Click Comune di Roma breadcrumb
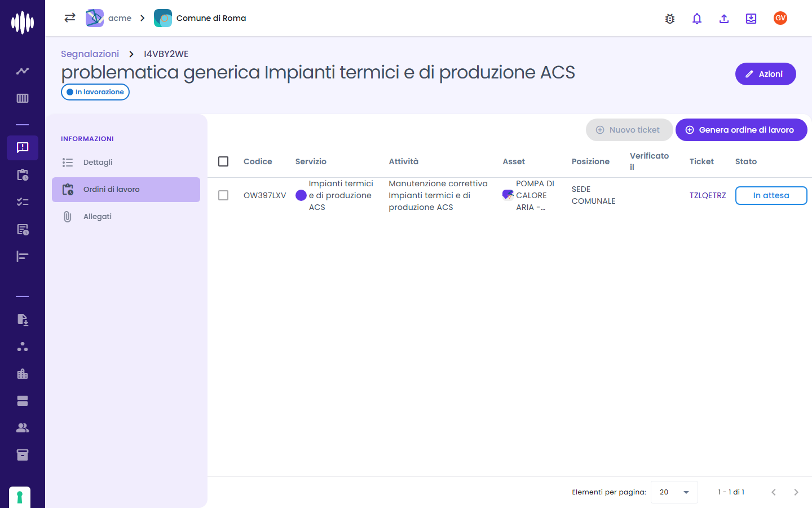This screenshot has width=812, height=508. pyautogui.click(x=200, y=18)
